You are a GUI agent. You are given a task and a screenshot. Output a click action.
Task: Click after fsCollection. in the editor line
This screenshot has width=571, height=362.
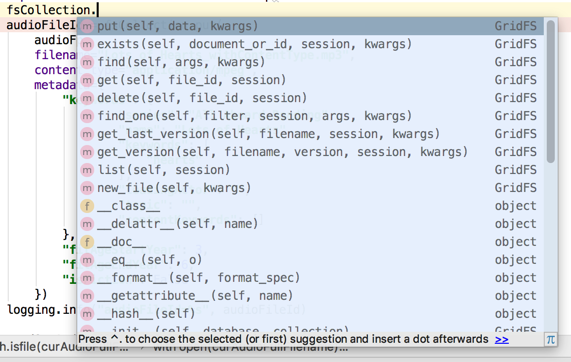point(98,10)
